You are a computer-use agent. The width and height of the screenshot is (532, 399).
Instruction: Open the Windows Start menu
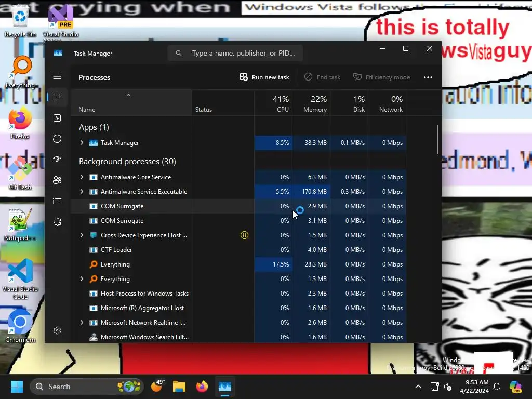coord(17,387)
